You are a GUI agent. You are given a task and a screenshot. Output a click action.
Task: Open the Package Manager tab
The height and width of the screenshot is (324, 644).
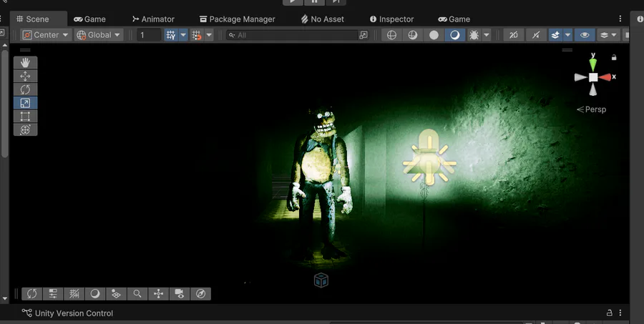tap(238, 19)
